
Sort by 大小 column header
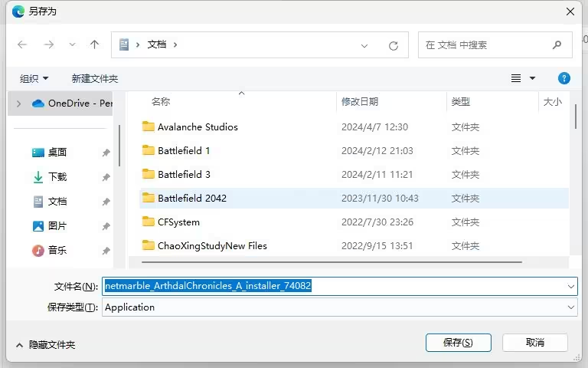552,102
